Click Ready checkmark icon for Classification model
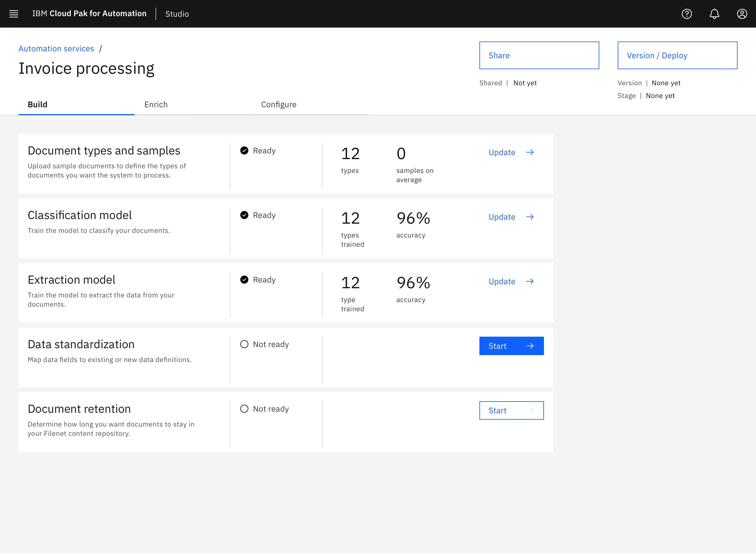 [244, 215]
